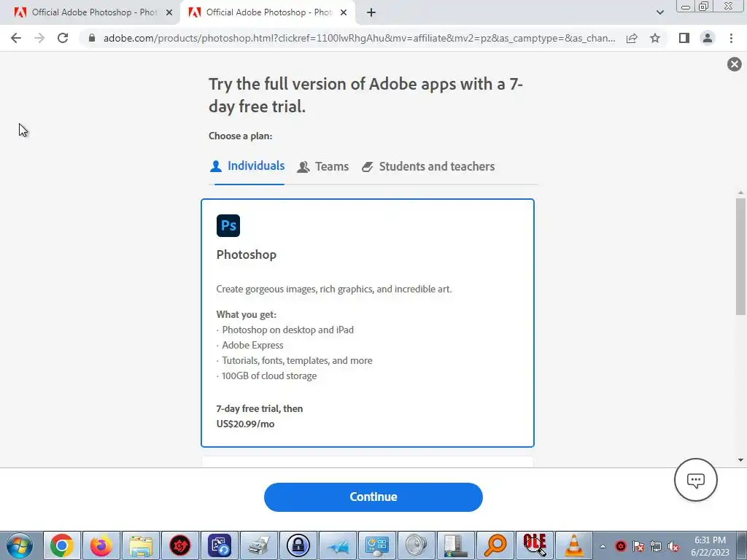Viewport: 747px width, 560px height.
Task: Open the blue bird taskbar app
Action: pyautogui.click(x=338, y=545)
